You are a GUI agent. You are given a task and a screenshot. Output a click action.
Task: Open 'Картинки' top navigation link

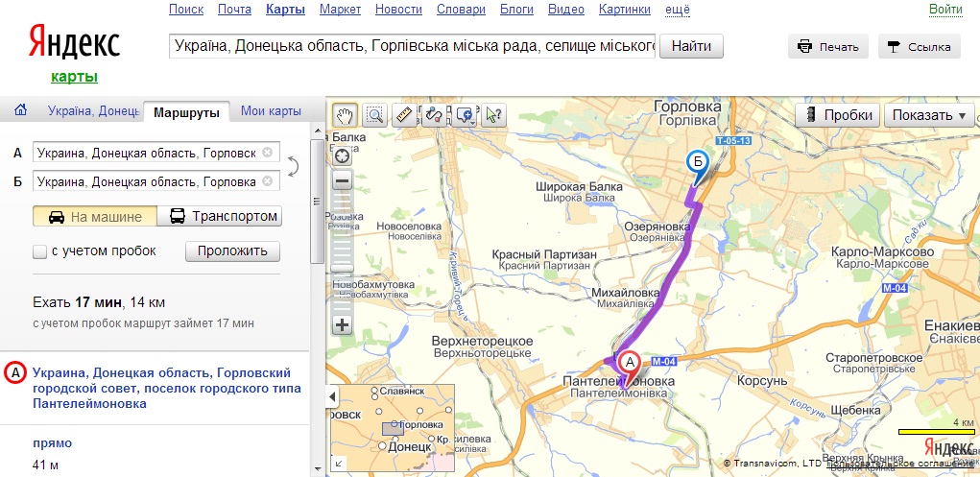click(x=624, y=10)
